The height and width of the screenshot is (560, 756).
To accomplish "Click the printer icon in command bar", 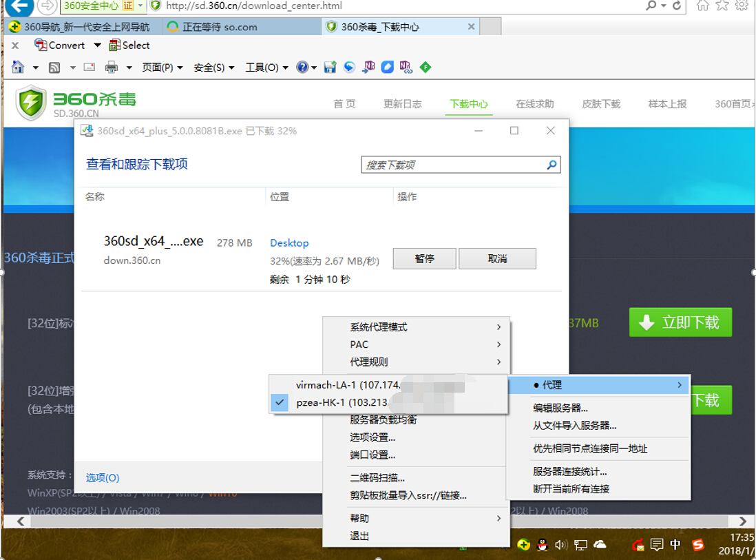I will coord(111,67).
